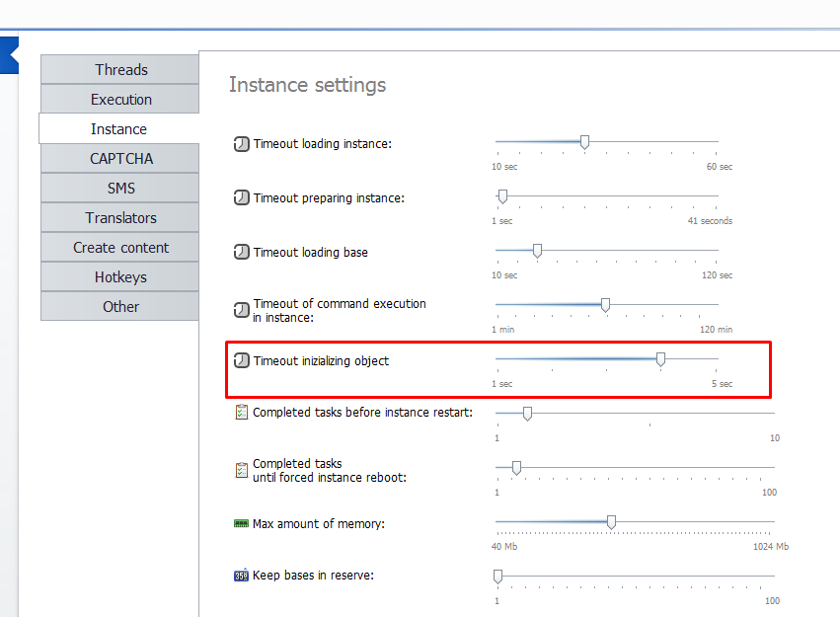Switch to the Execution tab
The height and width of the screenshot is (617, 840).
pos(120,100)
